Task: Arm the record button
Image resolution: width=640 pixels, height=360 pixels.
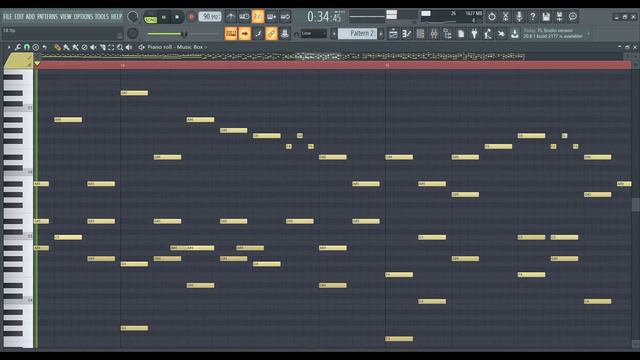Action: coord(191,17)
